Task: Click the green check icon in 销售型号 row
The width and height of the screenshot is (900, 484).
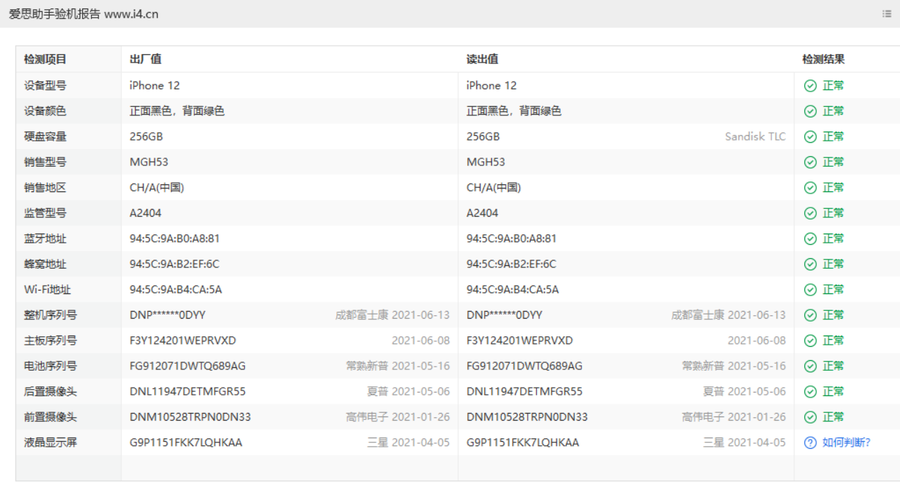Action: (x=810, y=162)
